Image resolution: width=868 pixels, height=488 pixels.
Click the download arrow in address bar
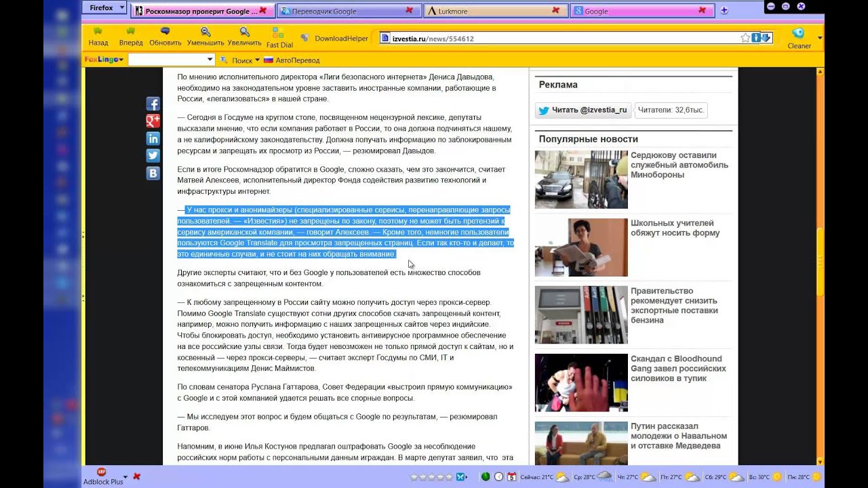(x=766, y=38)
